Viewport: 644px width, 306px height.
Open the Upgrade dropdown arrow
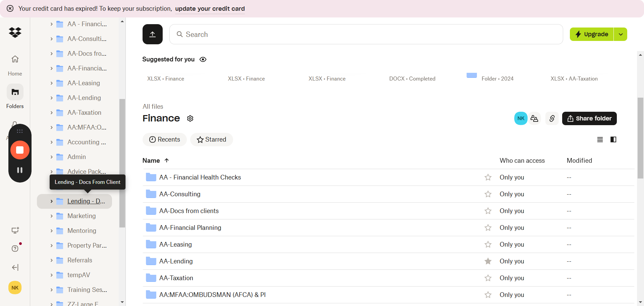621,34
